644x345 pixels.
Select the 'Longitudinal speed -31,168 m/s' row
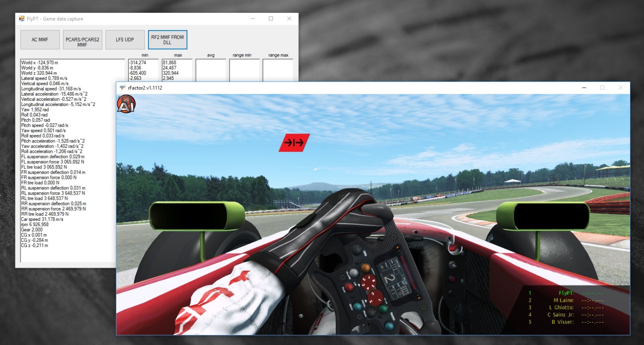pos(51,89)
